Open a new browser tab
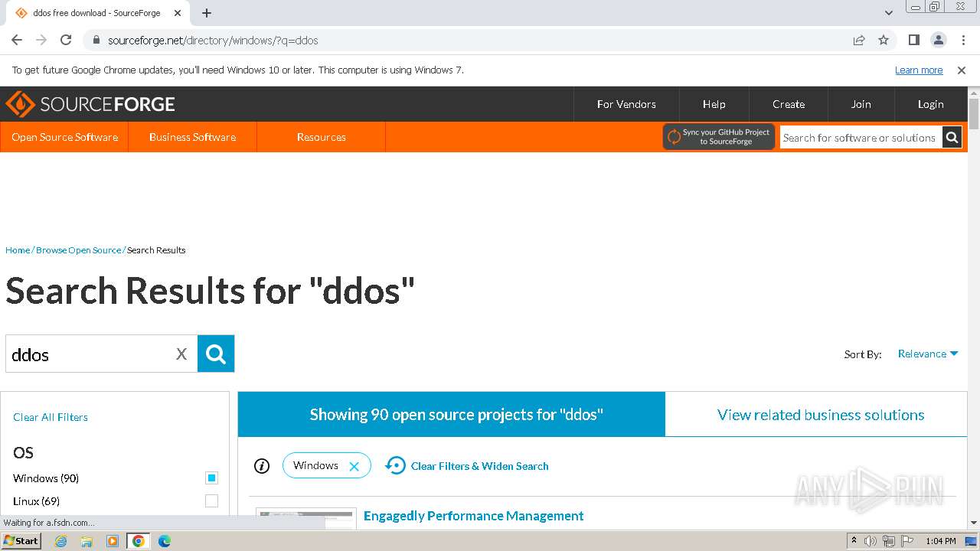Image resolution: width=980 pixels, height=551 pixels. tap(207, 13)
